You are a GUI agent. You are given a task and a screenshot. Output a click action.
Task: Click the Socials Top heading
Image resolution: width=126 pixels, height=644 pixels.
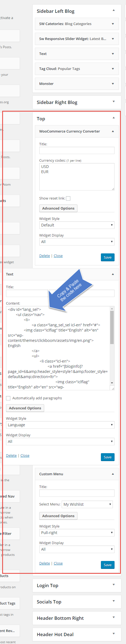[49, 602]
